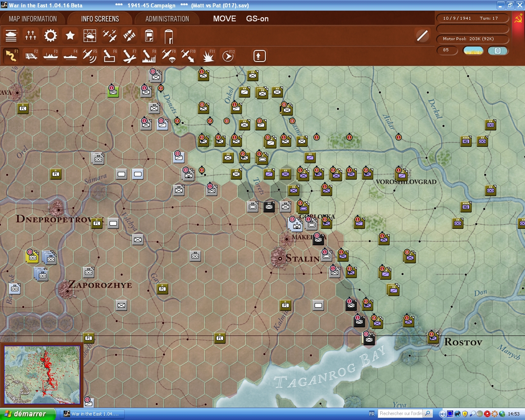Click the MOVE mode label
This screenshot has height=420, width=525.
pyautogui.click(x=224, y=19)
